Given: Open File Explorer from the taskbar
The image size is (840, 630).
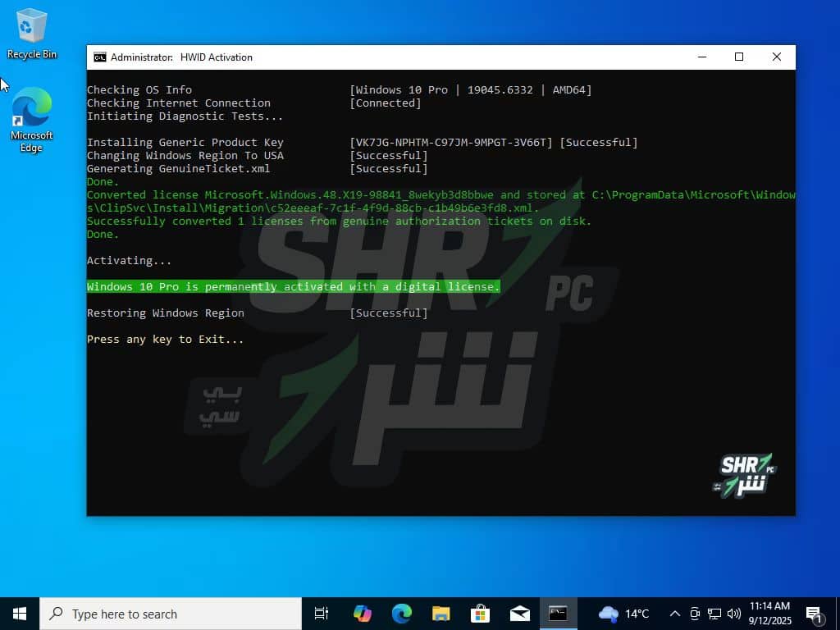Looking at the screenshot, I should pyautogui.click(x=441, y=614).
